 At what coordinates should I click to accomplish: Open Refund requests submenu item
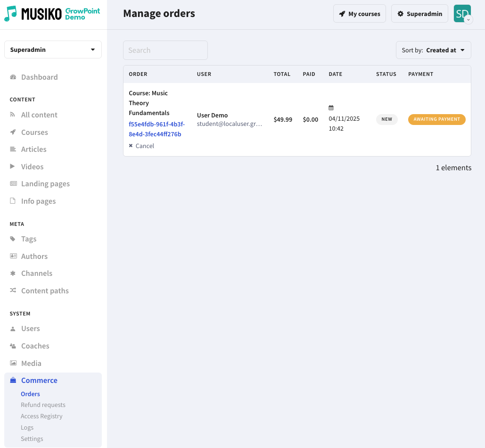point(43,405)
